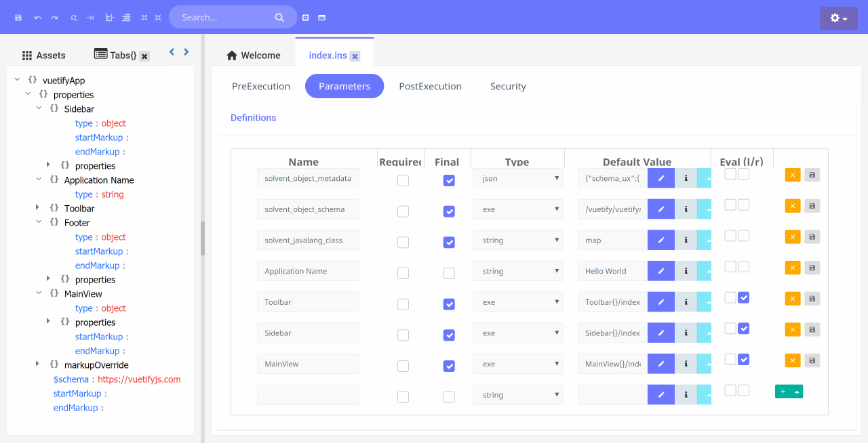Open the gear settings dropdown at top right
Image resolution: width=868 pixels, height=443 pixels.
(x=839, y=17)
